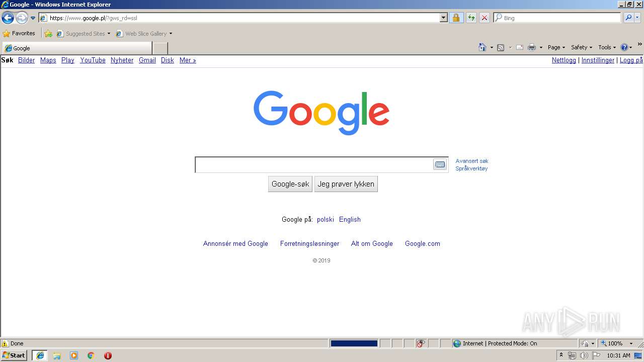
Task: Open the YouTube link
Action: coord(93,60)
